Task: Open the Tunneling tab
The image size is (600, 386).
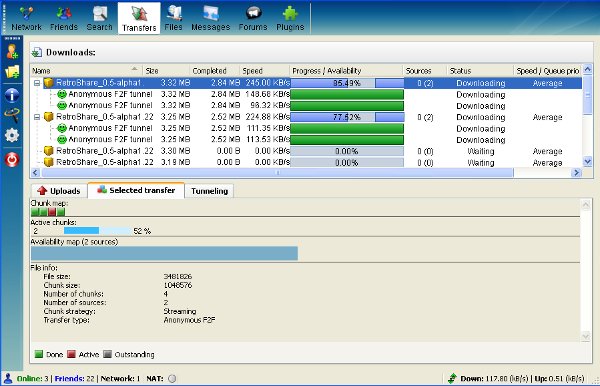Action: (x=209, y=191)
